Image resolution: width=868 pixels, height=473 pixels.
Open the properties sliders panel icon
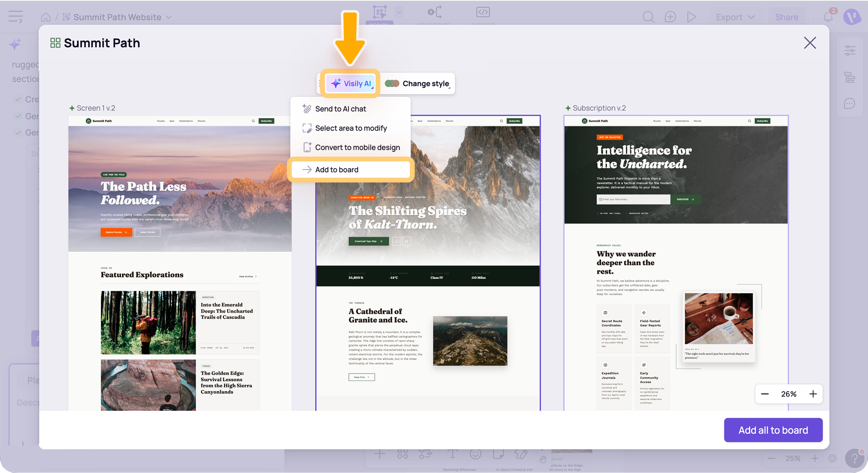pyautogui.click(x=850, y=50)
